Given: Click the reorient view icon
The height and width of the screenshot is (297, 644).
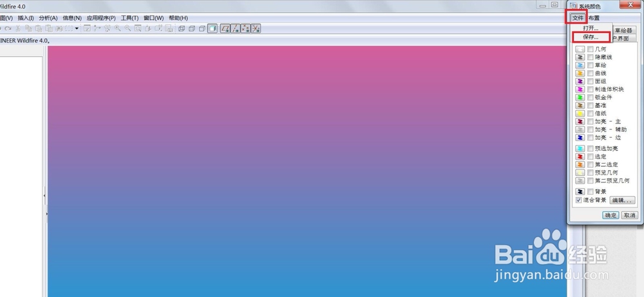Looking at the screenshot, I should pyautogui.click(x=148, y=28).
